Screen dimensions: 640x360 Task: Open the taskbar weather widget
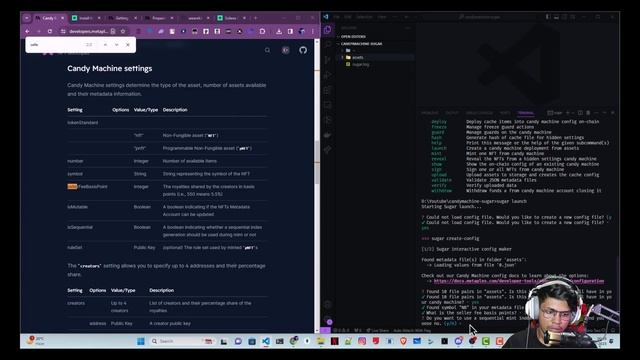coord(36,341)
